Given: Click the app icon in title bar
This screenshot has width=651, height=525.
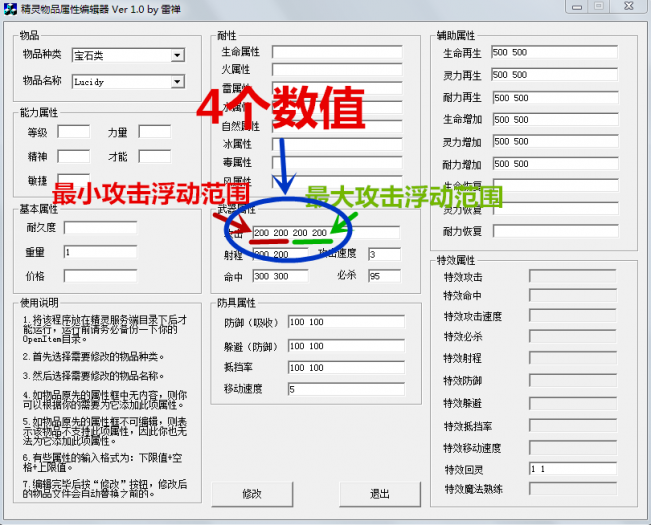Looking at the screenshot, I should pyautogui.click(x=9, y=7).
